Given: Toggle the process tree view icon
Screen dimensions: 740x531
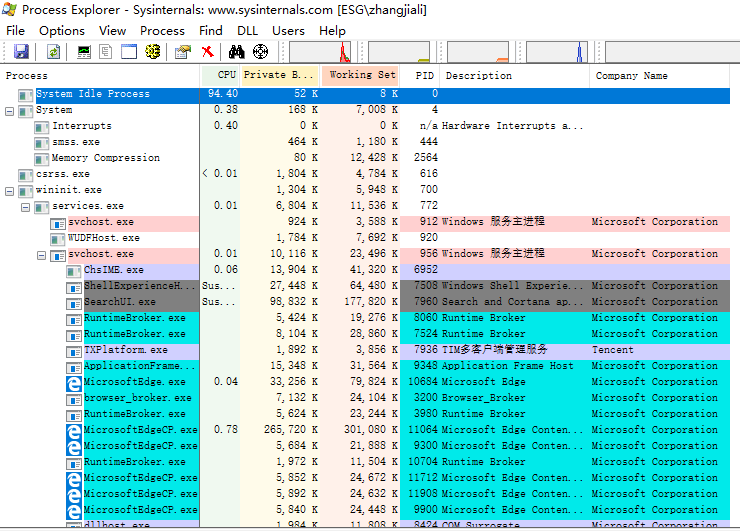Looking at the screenshot, I should coord(106,51).
